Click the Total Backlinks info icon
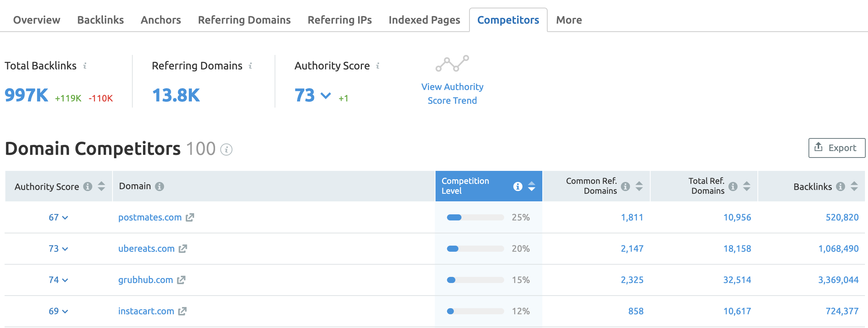 pos(85,66)
